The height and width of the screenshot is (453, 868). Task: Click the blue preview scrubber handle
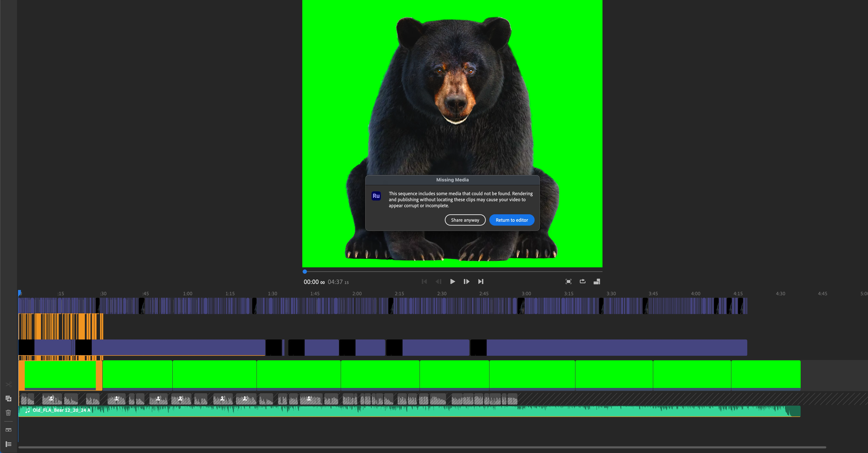(x=305, y=272)
